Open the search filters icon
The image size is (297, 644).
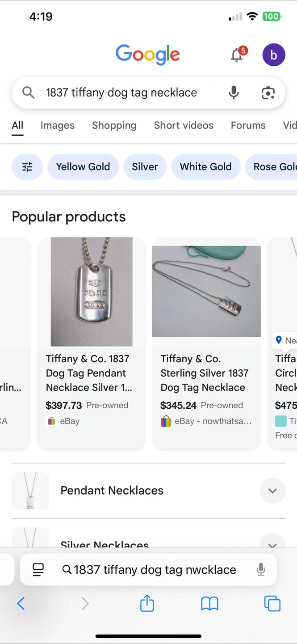[x=27, y=167]
